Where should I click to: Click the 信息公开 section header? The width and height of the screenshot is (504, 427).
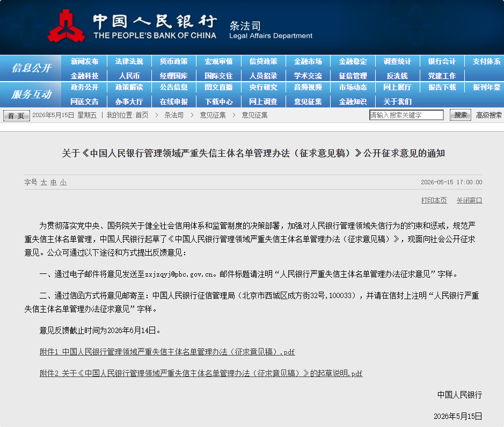pyautogui.click(x=31, y=68)
